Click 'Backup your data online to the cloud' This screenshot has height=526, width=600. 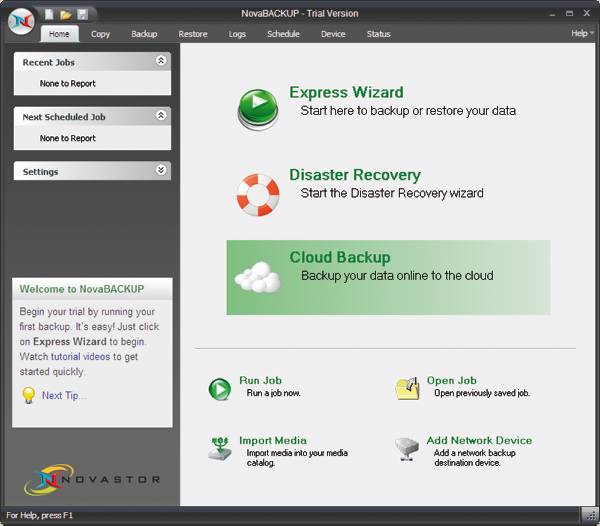coord(397,276)
